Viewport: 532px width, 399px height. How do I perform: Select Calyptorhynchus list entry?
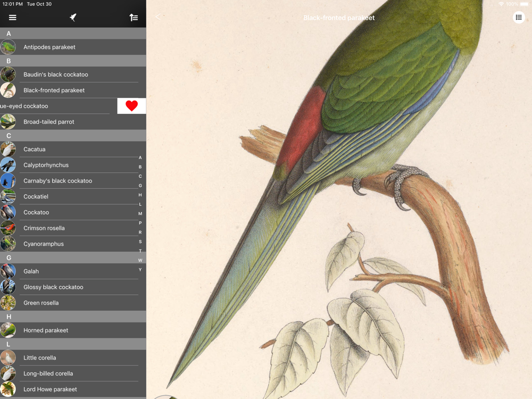click(x=73, y=165)
